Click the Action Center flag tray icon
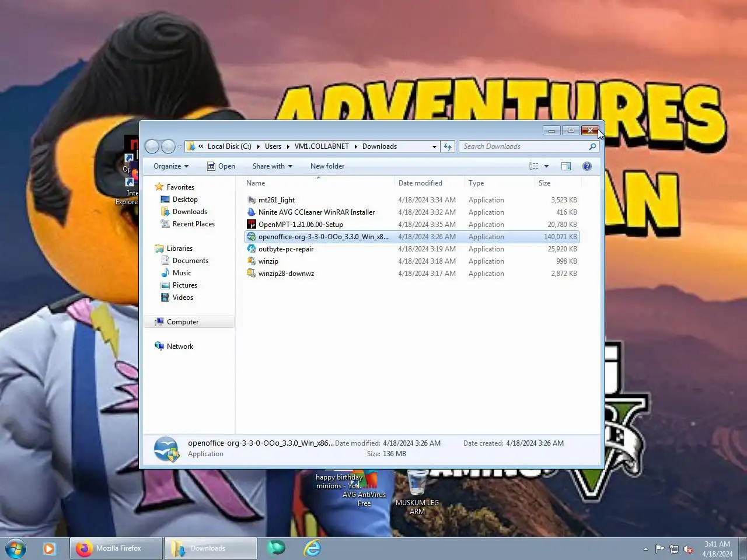The height and width of the screenshot is (560, 747). (x=659, y=549)
